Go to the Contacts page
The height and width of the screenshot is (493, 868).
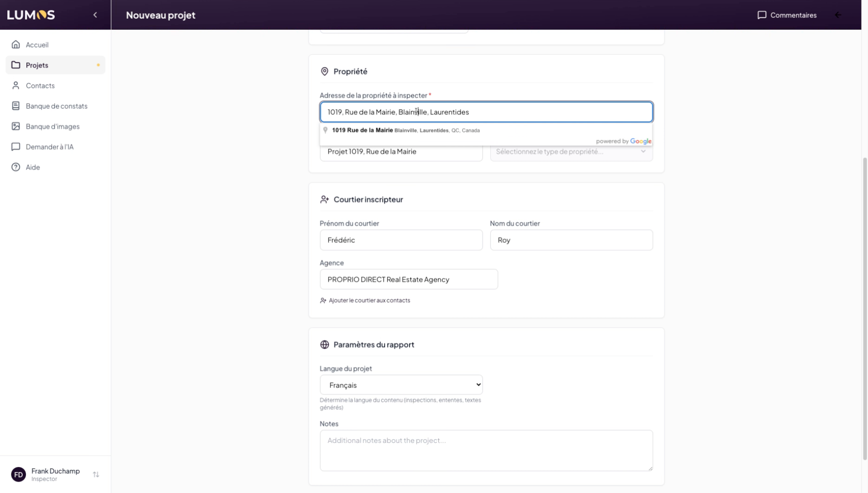[40, 86]
